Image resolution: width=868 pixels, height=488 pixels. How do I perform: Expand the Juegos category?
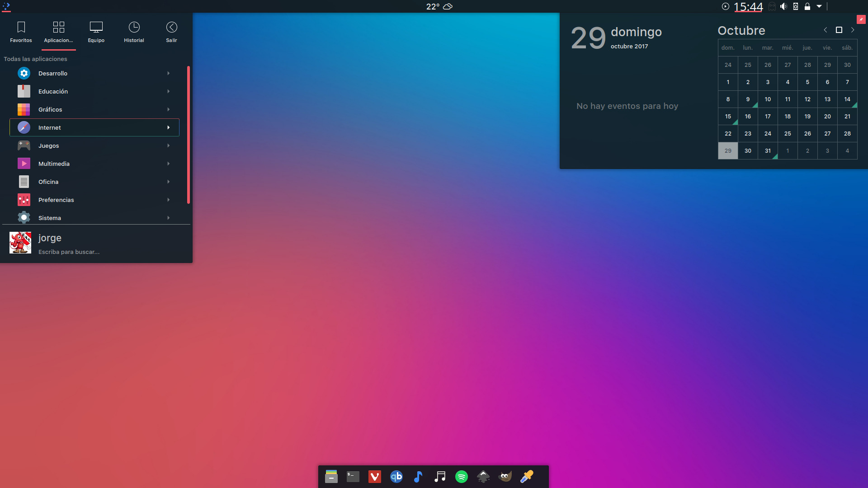[x=94, y=145]
